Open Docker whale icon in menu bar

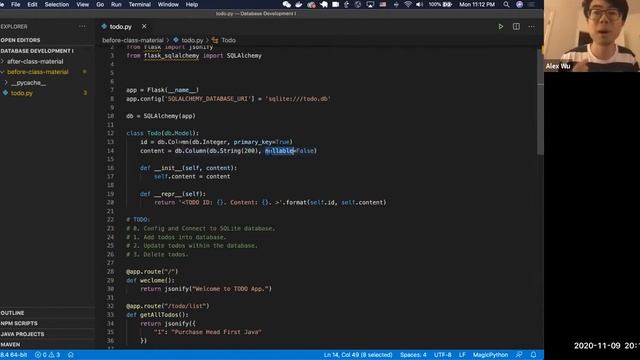(x=299, y=4)
